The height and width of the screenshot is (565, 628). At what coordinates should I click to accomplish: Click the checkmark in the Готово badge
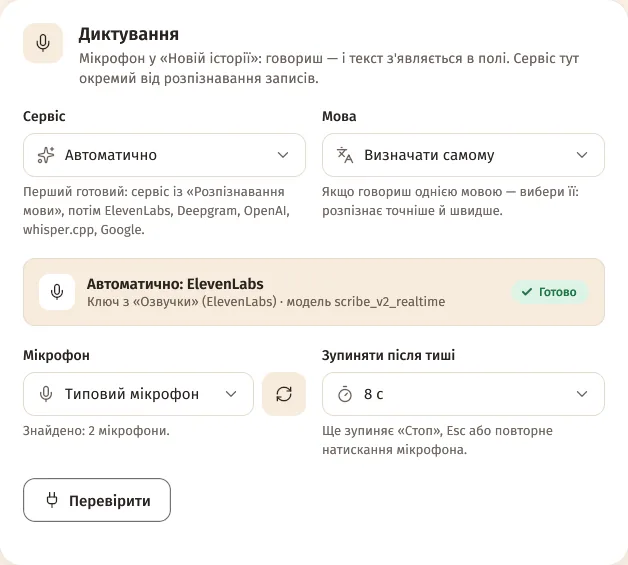(527, 292)
